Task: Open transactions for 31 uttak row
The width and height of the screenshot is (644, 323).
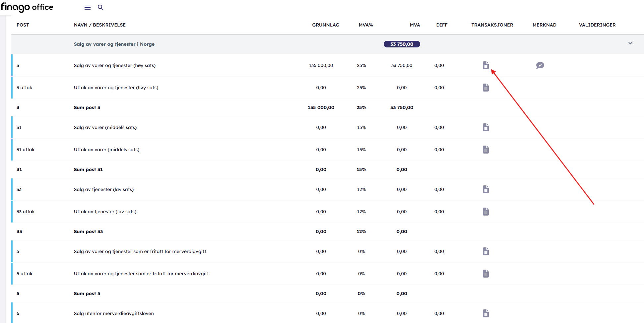Action: (485, 150)
